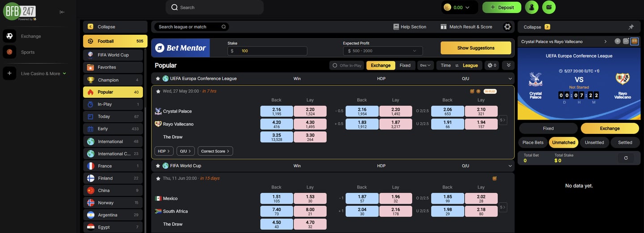This screenshot has height=233, width=644.
Task: Open the Unmatched bets tab
Action: [563, 142]
